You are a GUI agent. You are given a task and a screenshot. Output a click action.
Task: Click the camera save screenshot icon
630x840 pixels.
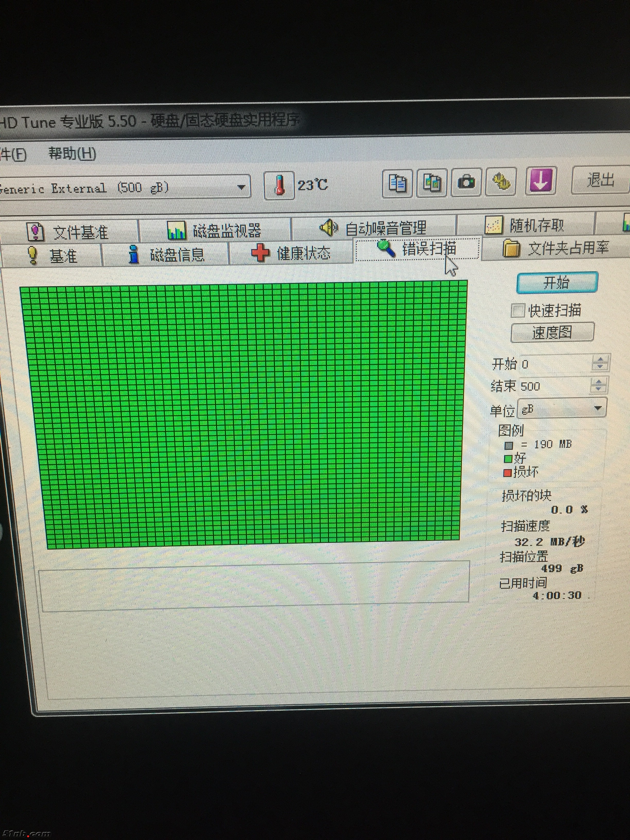point(466,182)
